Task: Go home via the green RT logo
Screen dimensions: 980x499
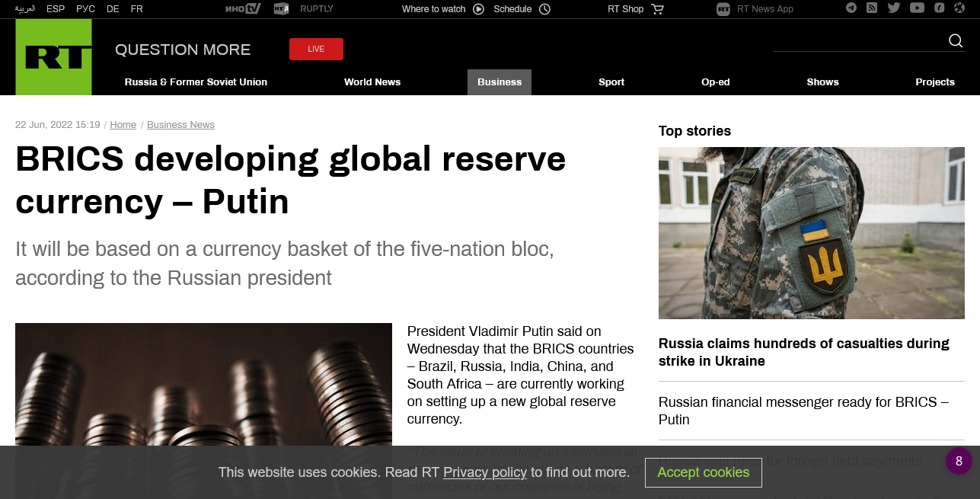Action: [53, 57]
